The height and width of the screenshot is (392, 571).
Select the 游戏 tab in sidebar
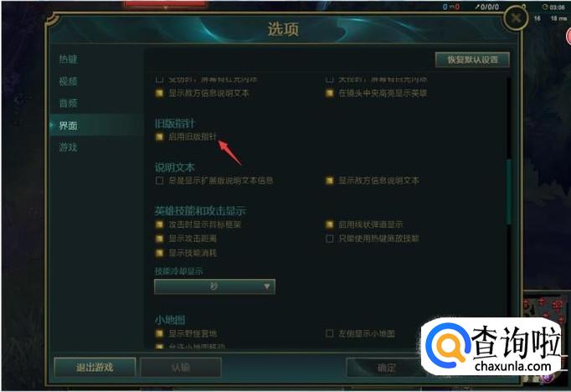pyautogui.click(x=68, y=147)
